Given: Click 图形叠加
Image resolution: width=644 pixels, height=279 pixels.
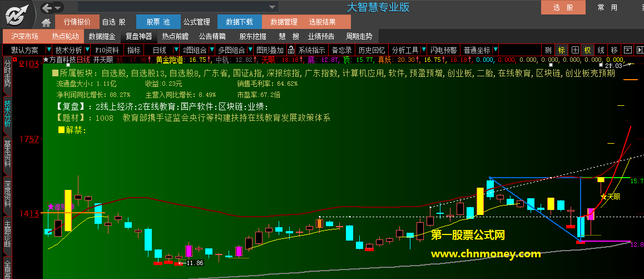Looking at the screenshot, I should tap(270, 50).
